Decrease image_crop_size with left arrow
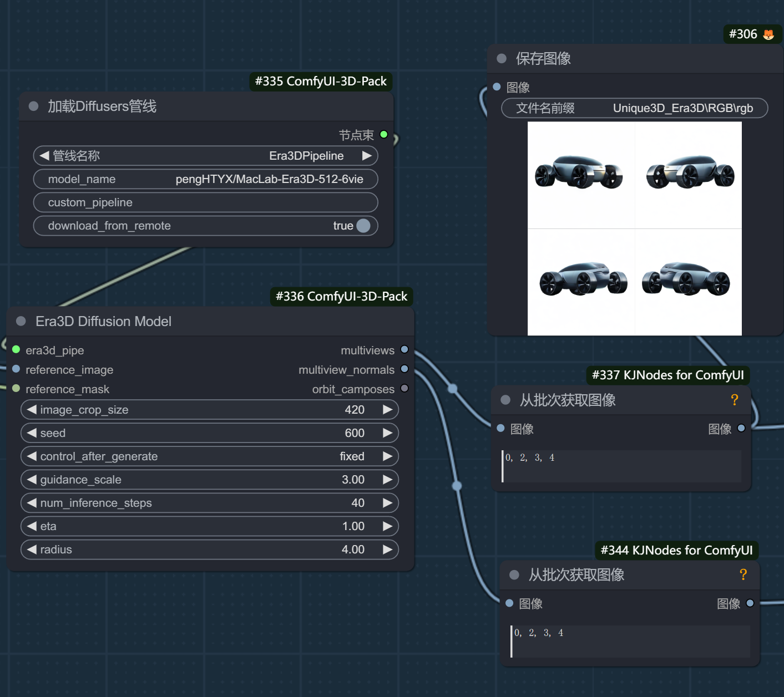 click(x=32, y=410)
